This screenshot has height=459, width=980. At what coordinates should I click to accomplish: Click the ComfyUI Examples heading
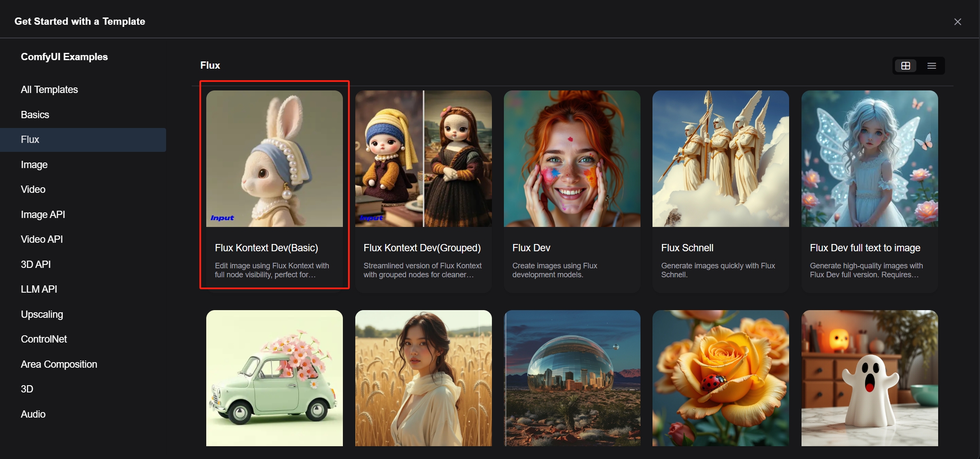[x=64, y=57]
